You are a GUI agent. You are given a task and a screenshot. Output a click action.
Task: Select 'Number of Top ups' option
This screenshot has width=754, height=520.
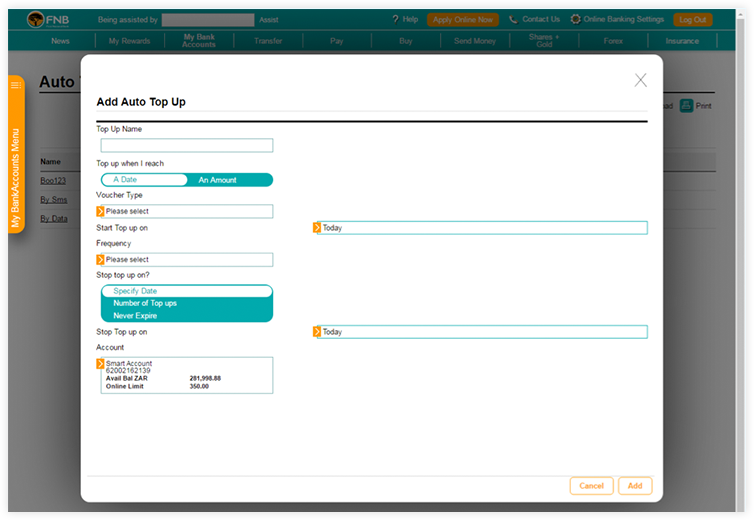tap(145, 303)
